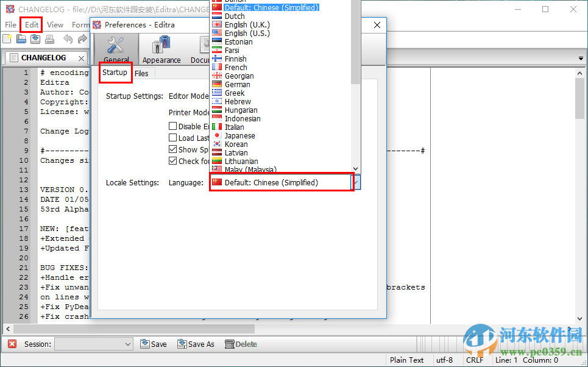Click the Open file folder icon
Screen dimensions: 588x367
click(21, 38)
